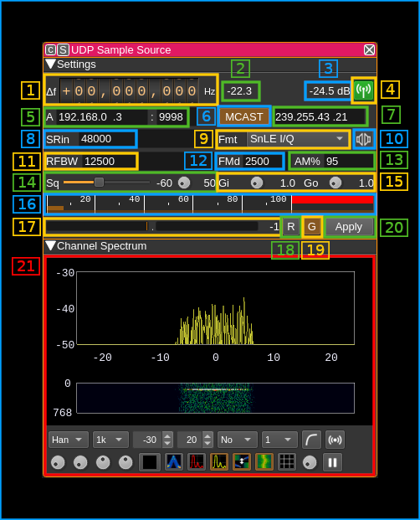The height and width of the screenshot is (520, 420).
Task: Open the 1k FFT size dropdown
Action: 110,440
